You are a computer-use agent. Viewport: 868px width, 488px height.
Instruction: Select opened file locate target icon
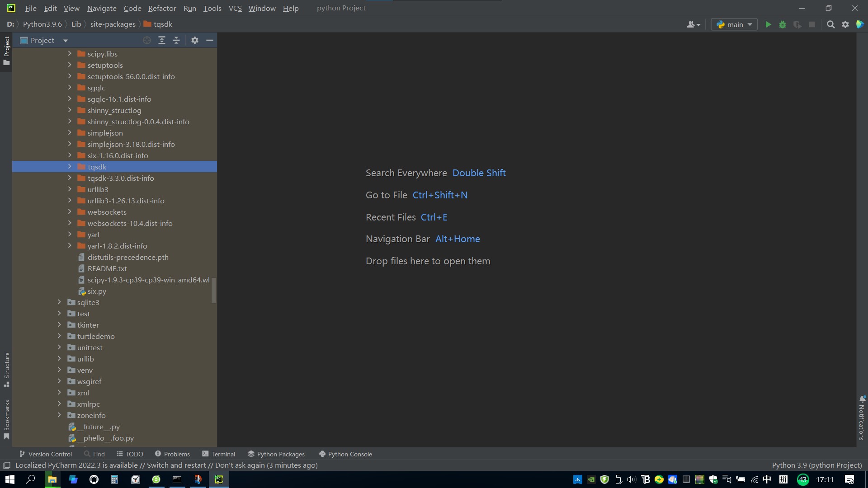point(147,40)
